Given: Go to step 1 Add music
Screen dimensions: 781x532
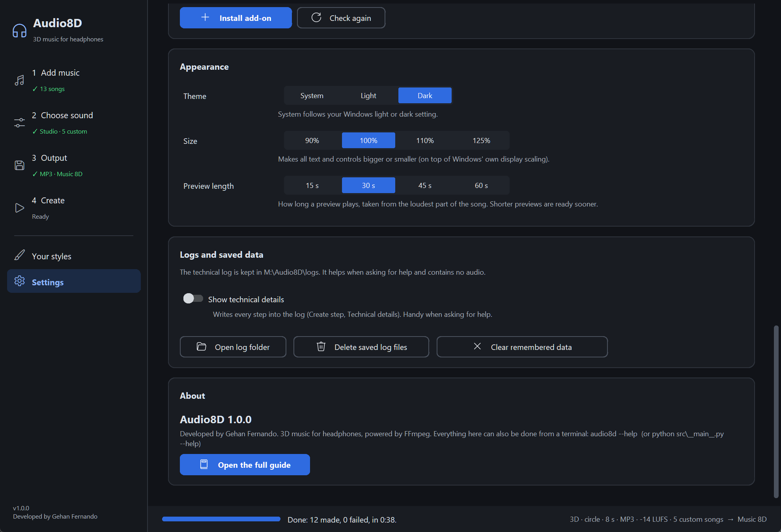Looking at the screenshot, I should (74, 80).
